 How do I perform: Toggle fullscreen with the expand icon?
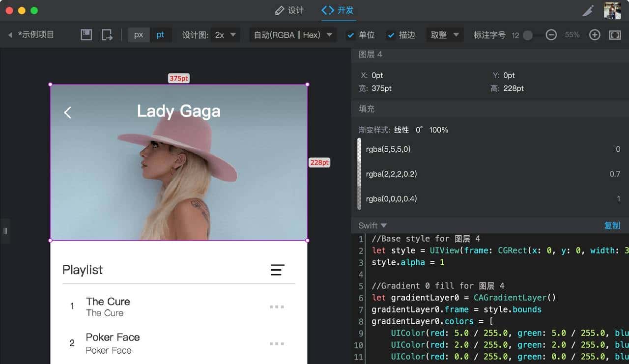tap(615, 35)
